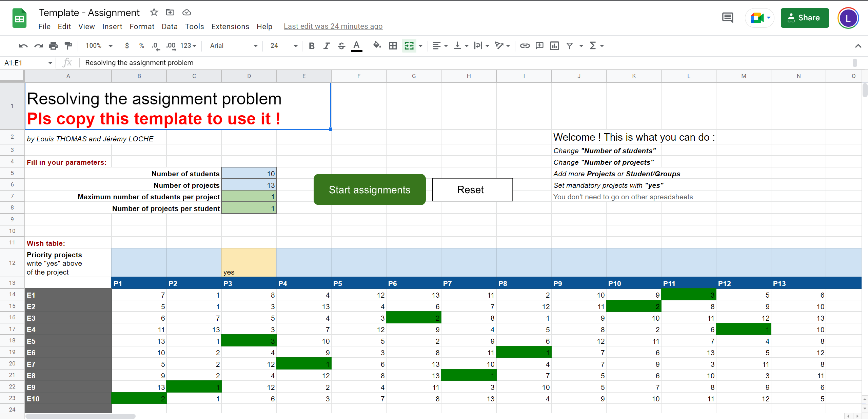Image resolution: width=868 pixels, height=419 pixels.
Task: Click the borders icon in toolbar
Action: click(393, 46)
